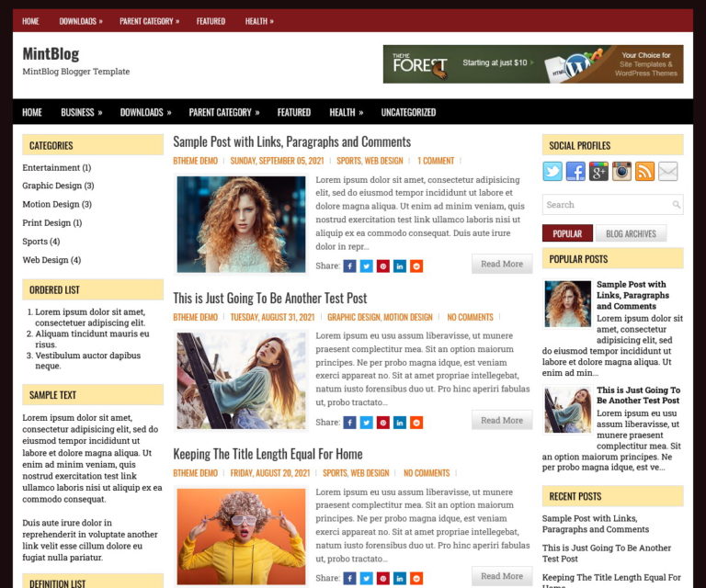This screenshot has height=588, width=706.
Task: Expand Parent Category in top red menu
Action: click(150, 21)
